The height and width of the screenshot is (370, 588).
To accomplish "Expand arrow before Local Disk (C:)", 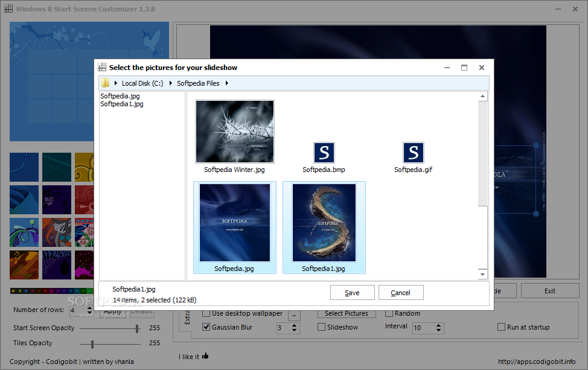I will click(x=116, y=83).
